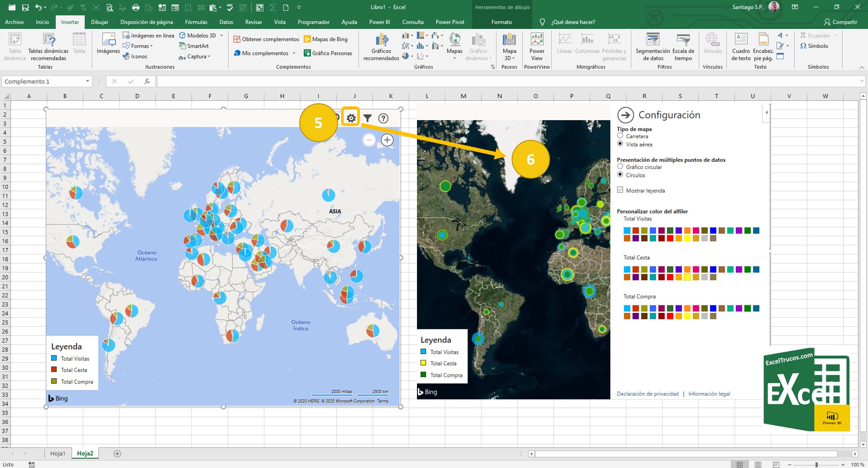The height and width of the screenshot is (468, 868).
Task: Zoom out using the map minus button
Action: pos(369,140)
